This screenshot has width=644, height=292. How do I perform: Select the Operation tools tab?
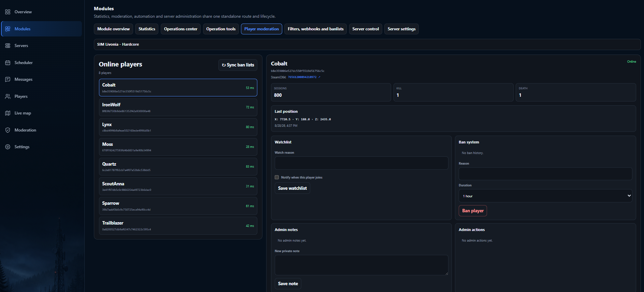click(221, 29)
